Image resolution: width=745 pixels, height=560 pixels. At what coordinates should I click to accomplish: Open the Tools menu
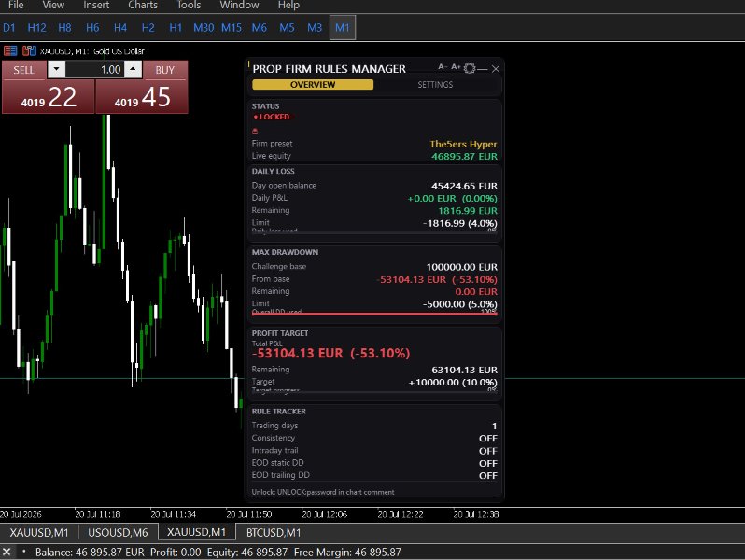pos(189,6)
